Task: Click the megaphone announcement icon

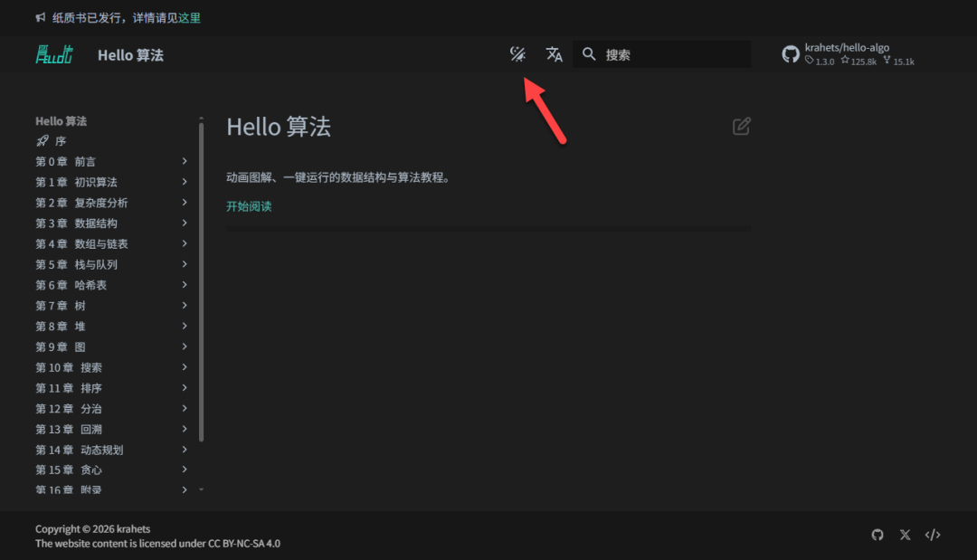Action: click(41, 17)
